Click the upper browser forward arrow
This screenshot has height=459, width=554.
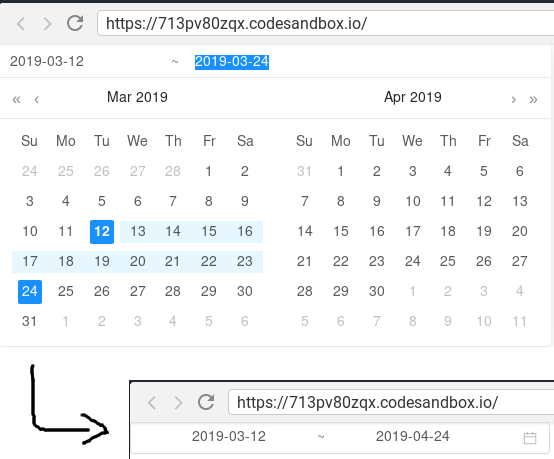(47, 24)
